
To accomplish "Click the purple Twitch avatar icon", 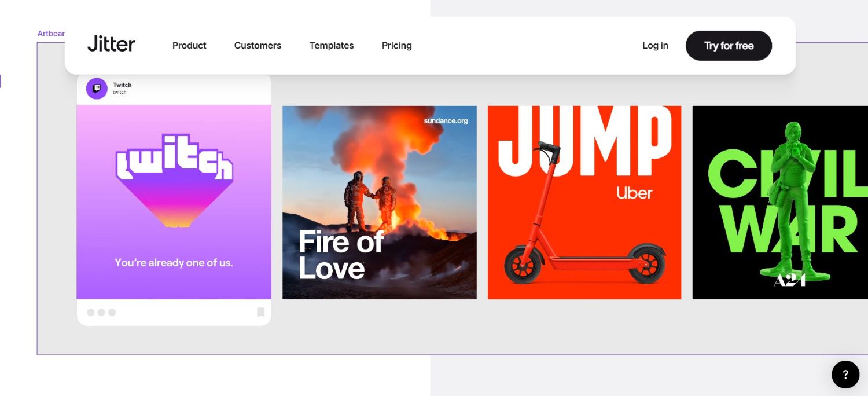I will 97,89.
